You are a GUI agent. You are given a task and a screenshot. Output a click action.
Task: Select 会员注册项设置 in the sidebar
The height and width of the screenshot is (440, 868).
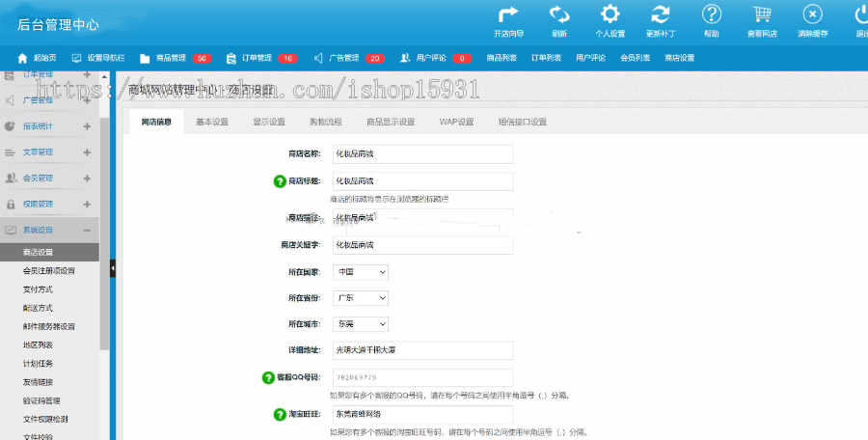(49, 271)
